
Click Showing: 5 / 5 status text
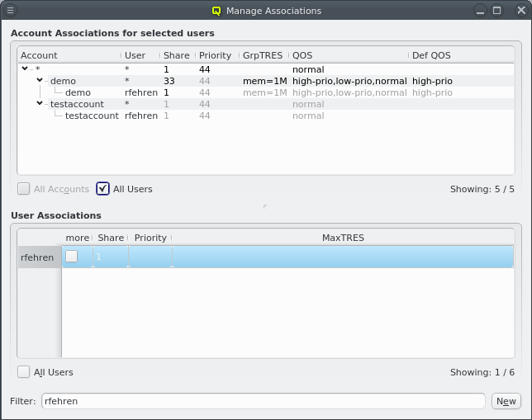tap(482, 189)
